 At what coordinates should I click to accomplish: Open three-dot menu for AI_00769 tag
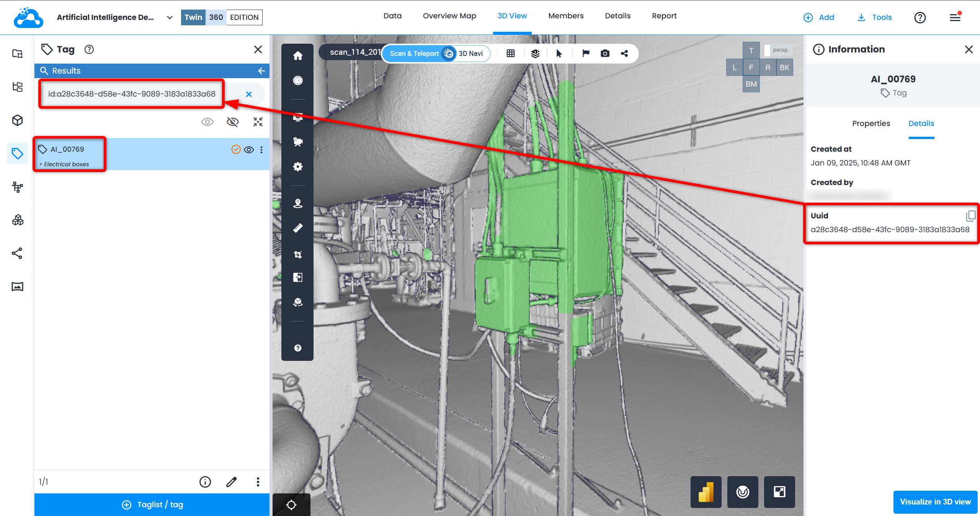point(261,150)
